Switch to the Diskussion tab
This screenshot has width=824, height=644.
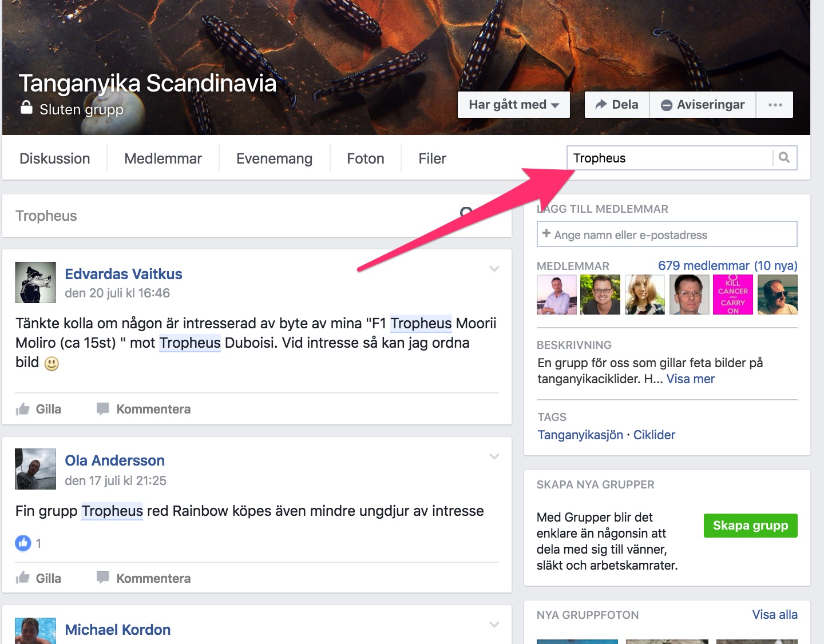pos(55,158)
